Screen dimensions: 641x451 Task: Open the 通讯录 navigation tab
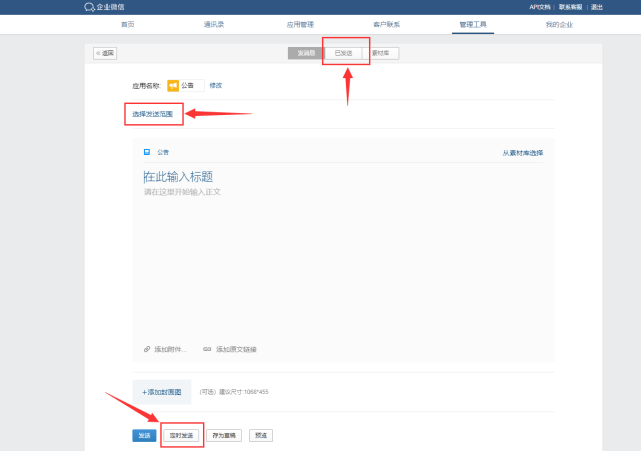[214, 25]
